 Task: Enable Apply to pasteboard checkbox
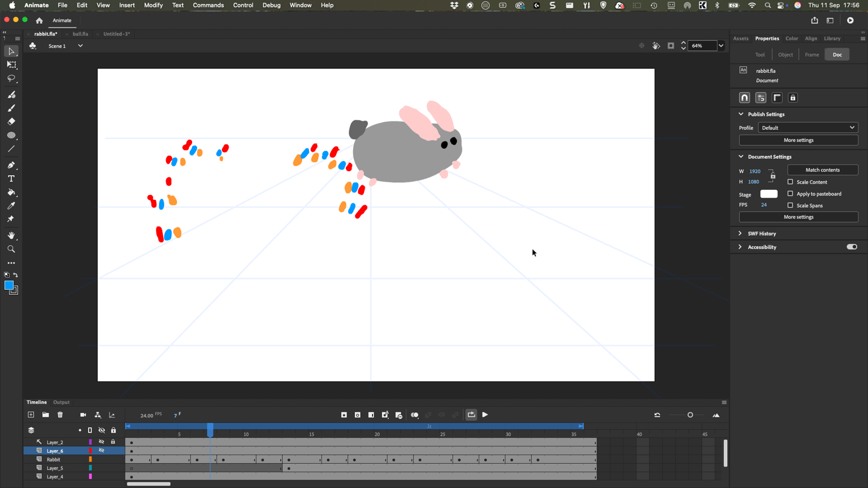790,194
